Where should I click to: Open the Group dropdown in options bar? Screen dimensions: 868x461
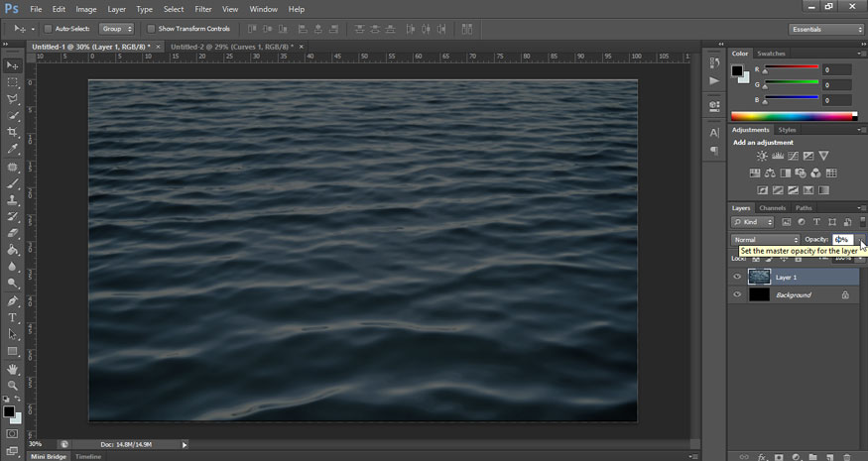[x=116, y=29]
